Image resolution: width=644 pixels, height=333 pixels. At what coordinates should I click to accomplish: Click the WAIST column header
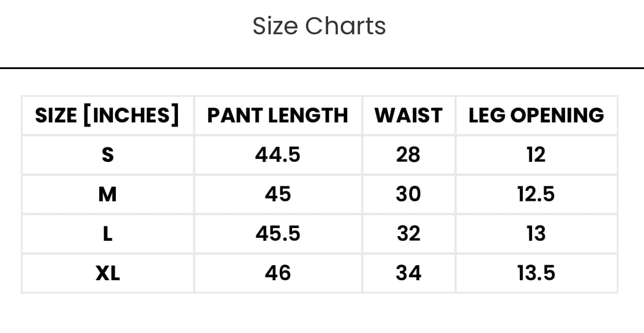408,115
